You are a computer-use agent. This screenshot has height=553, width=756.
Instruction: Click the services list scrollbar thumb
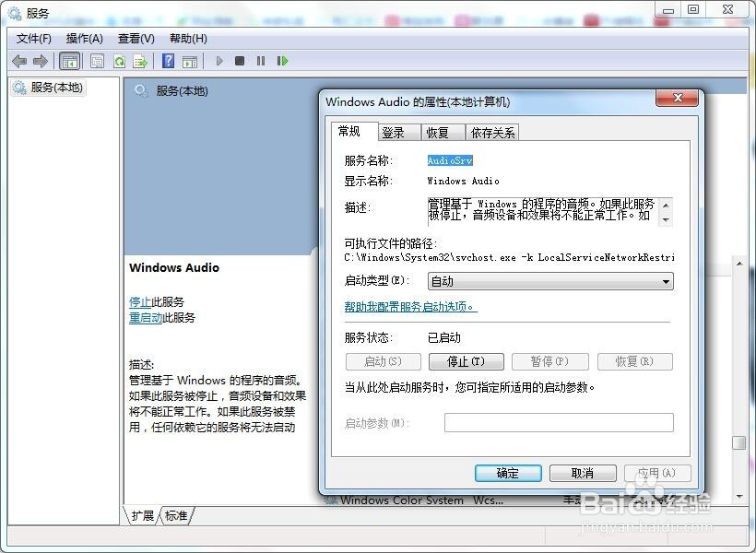tap(739, 442)
